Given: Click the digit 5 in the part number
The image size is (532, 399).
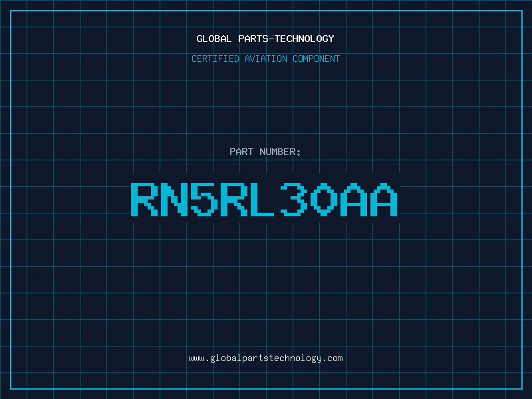Looking at the screenshot, I should [x=205, y=199].
